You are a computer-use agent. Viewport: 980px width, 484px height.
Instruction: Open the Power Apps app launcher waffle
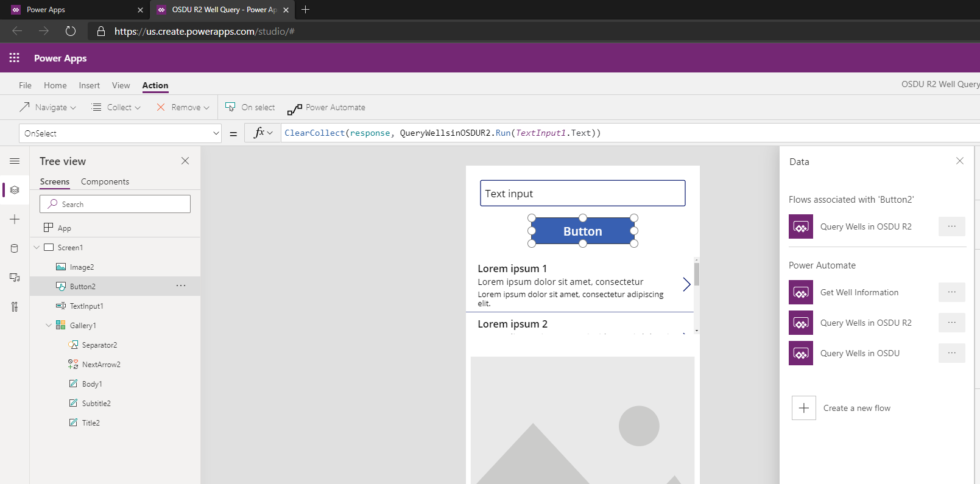pyautogui.click(x=14, y=58)
